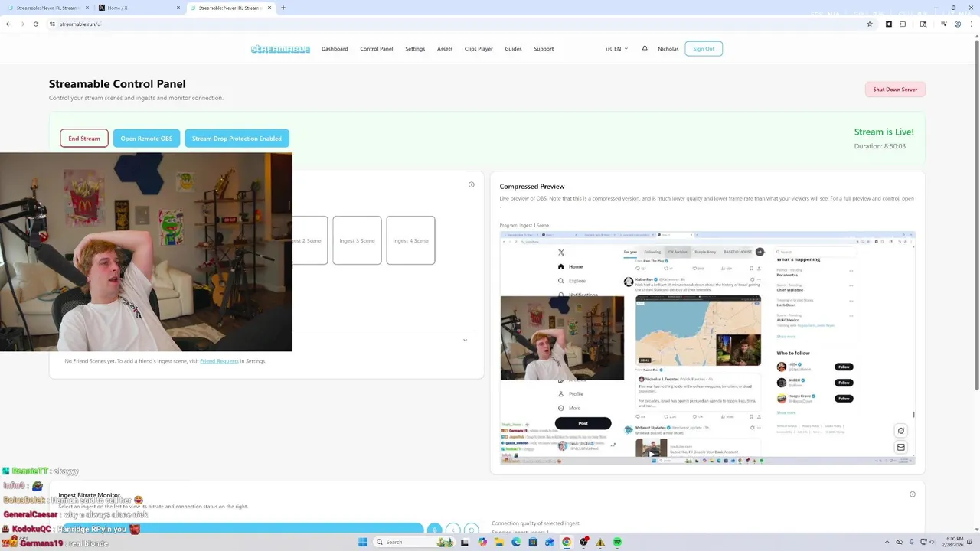Viewport: 980px width, 551px height.
Task: Bookmark this page with the star icon
Action: [x=870, y=24]
